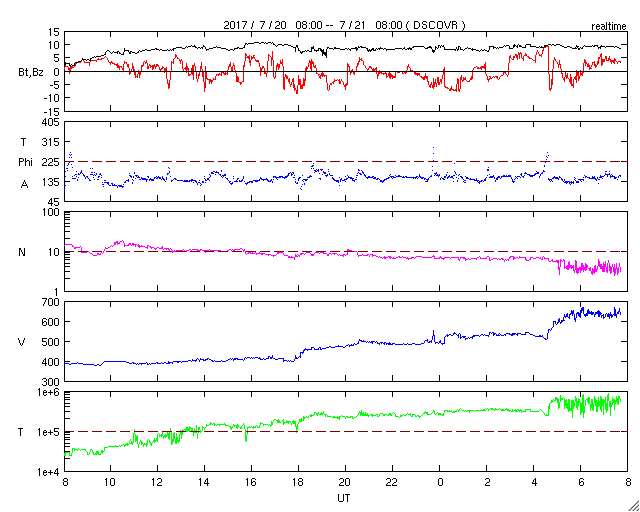Click the '18' hour tick label
This screenshot has height=512, width=640.
[298, 482]
